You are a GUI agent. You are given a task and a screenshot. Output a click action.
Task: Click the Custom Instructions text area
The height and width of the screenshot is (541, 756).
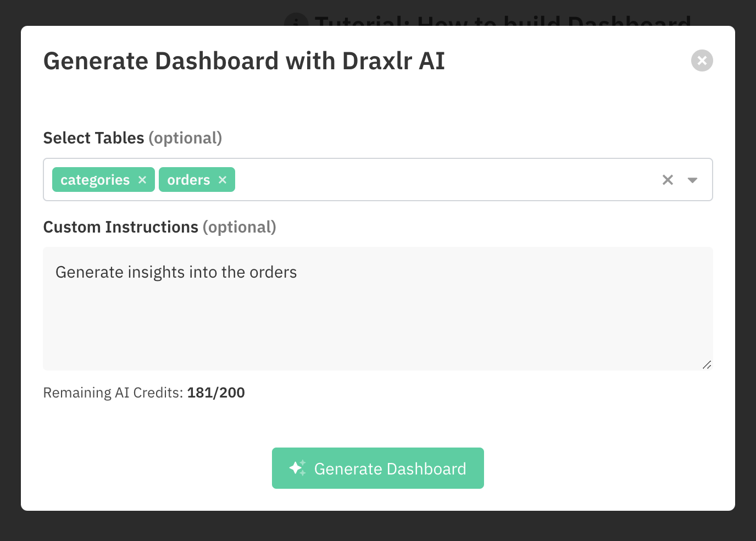pos(377,308)
